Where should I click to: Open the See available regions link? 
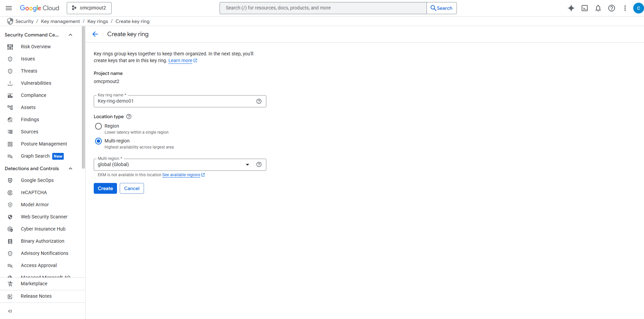[181, 175]
